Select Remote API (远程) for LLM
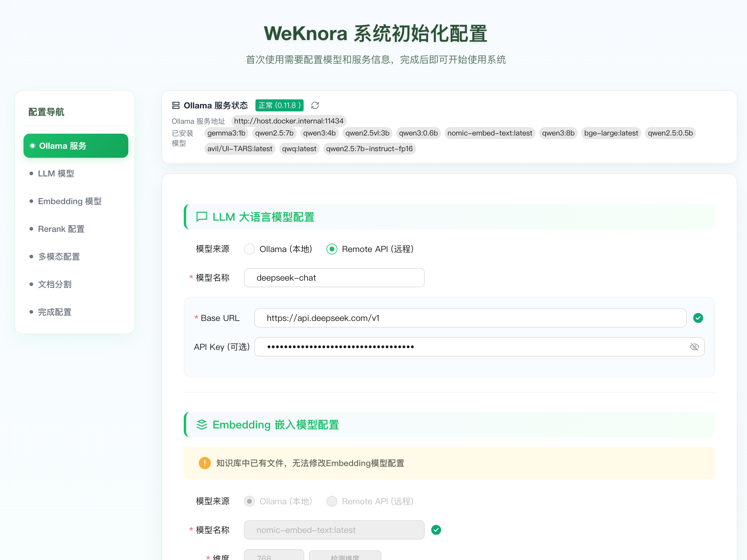This screenshot has height=560, width=747. click(x=332, y=249)
